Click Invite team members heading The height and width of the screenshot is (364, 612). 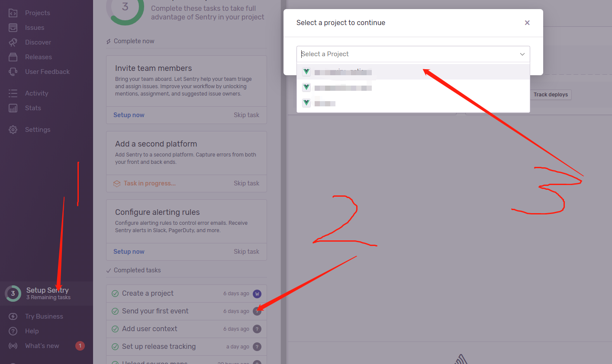point(153,68)
